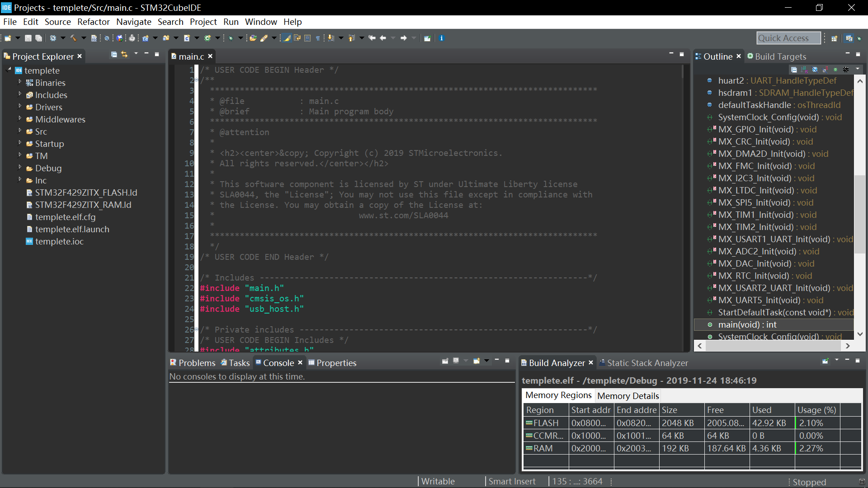The image size is (868, 488).
Task: Click the Outline vertical scrollbar down arrow
Action: coord(860,334)
